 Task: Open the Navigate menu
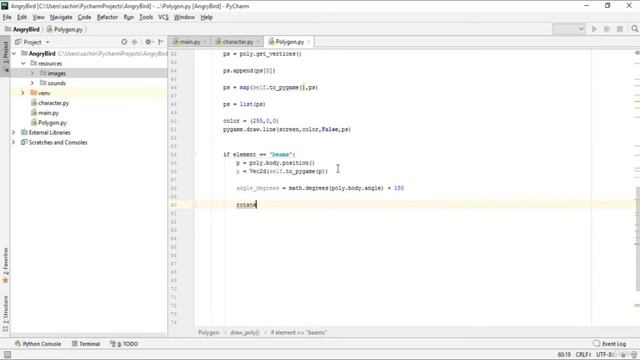pos(61,17)
